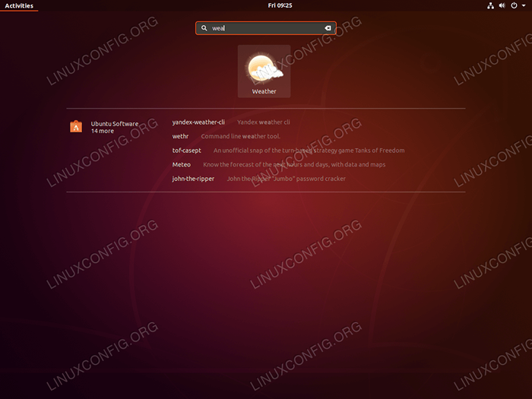Click the Activities button

tap(19, 5)
